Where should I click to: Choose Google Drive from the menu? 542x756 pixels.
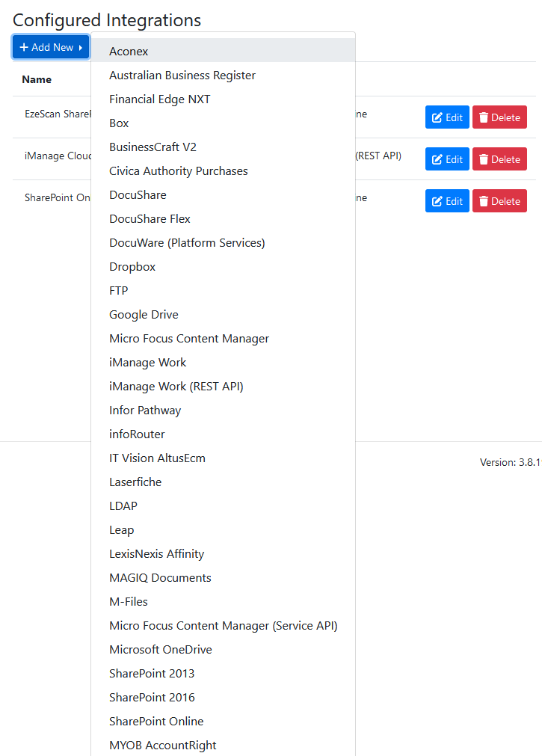coord(144,315)
